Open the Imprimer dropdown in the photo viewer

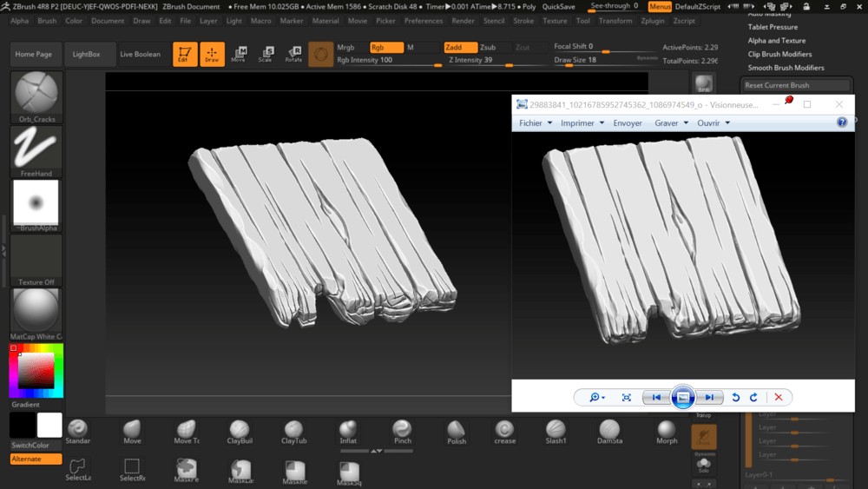[x=582, y=123]
